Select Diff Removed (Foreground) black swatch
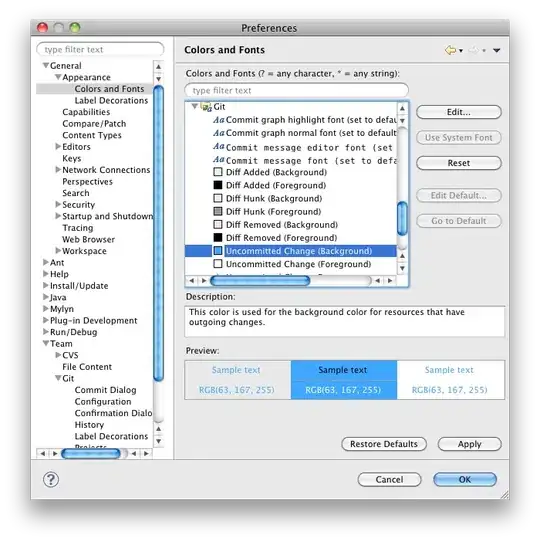The width and height of the screenshot is (540, 542). tap(218, 237)
